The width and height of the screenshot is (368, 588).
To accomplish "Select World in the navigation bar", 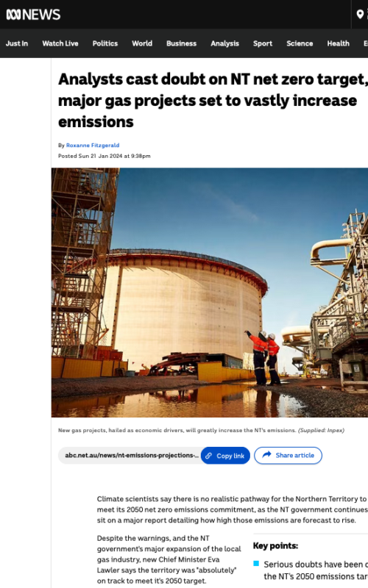I will pos(142,43).
